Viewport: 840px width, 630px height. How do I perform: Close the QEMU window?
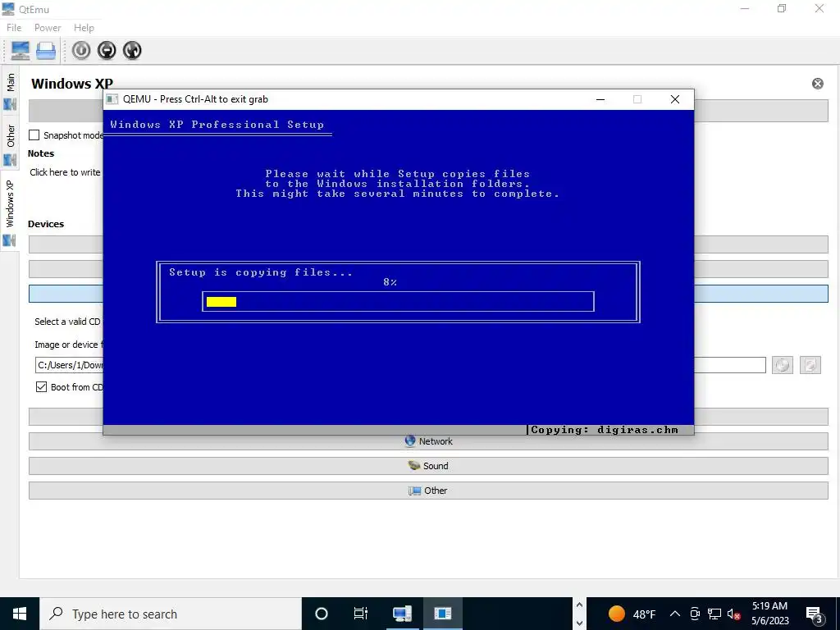click(675, 99)
